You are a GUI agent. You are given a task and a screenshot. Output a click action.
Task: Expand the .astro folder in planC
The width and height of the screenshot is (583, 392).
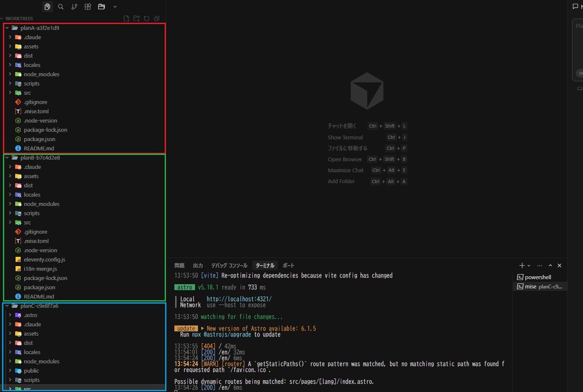click(x=10, y=315)
